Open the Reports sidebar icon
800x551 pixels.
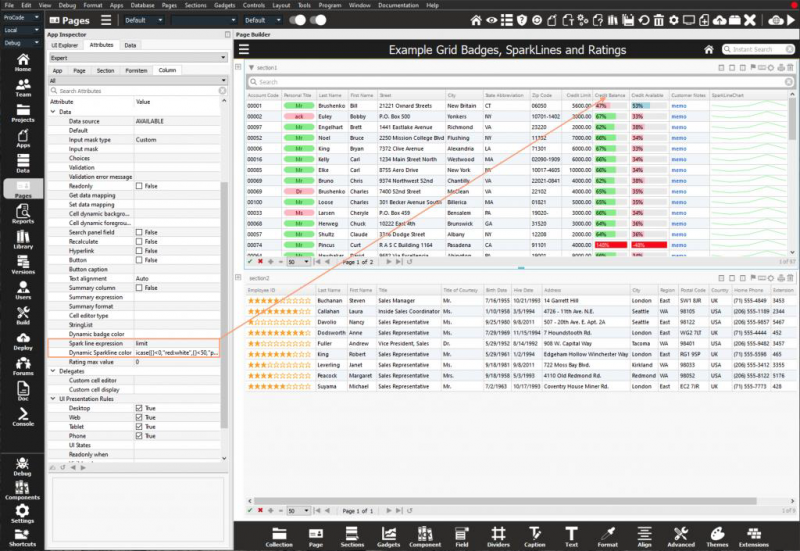point(22,213)
